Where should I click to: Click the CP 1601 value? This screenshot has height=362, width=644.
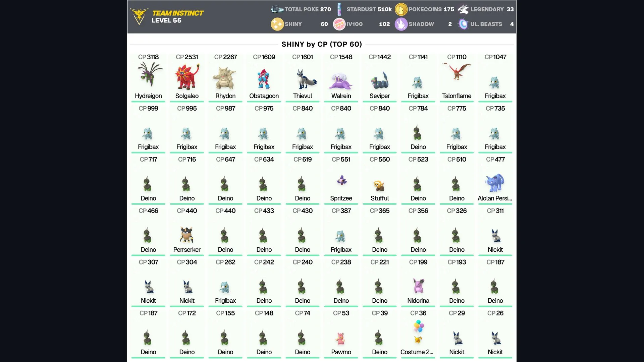point(303,57)
